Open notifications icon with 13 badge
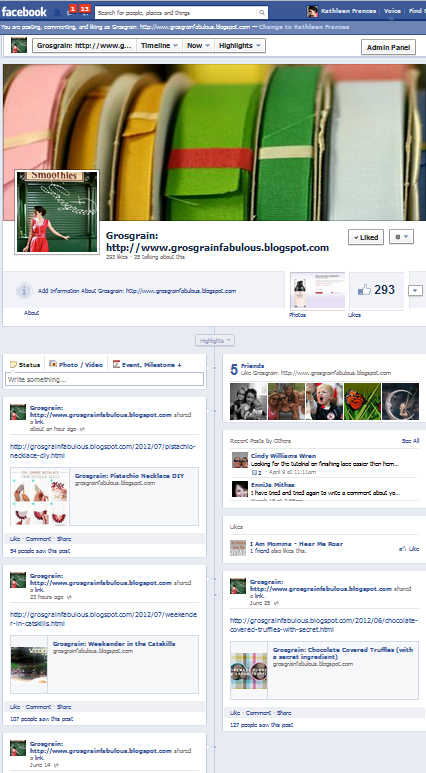 [84, 11]
